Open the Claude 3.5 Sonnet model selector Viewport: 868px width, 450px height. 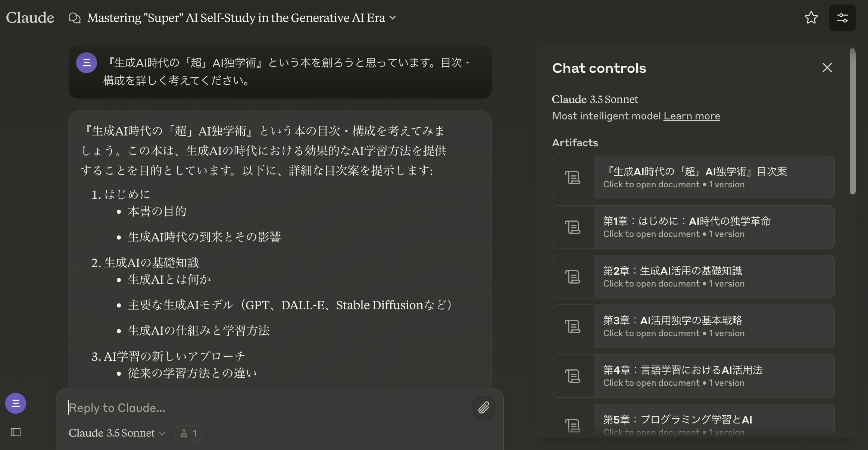coord(117,433)
